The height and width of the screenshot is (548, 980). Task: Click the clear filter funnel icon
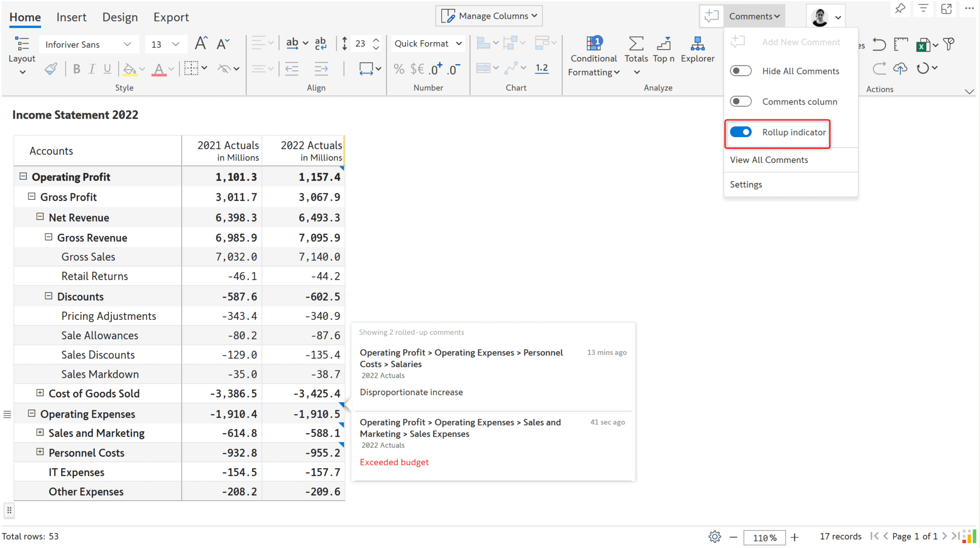click(949, 44)
